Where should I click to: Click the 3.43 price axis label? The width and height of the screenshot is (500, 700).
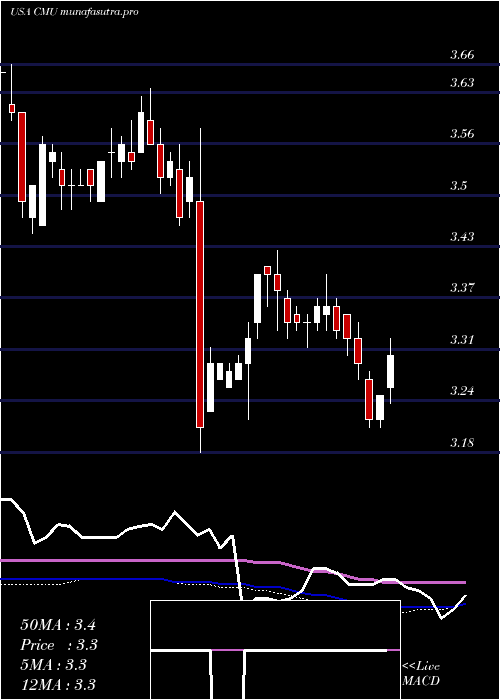[x=462, y=237]
